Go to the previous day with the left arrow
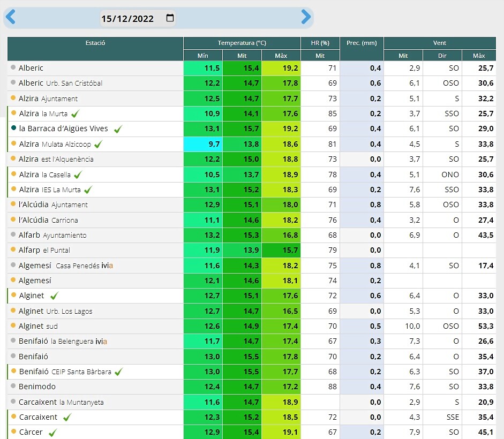Image resolution: width=504 pixels, height=439 pixels. [11, 17]
